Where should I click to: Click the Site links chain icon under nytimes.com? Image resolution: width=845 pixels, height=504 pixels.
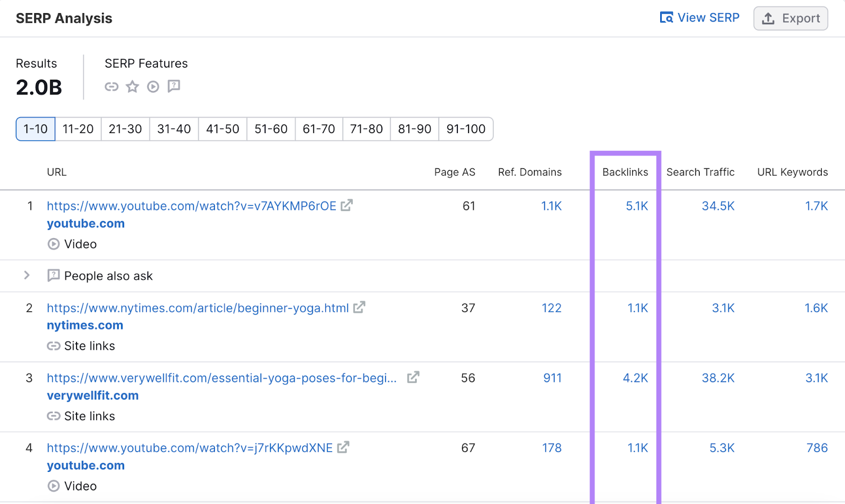coord(53,346)
